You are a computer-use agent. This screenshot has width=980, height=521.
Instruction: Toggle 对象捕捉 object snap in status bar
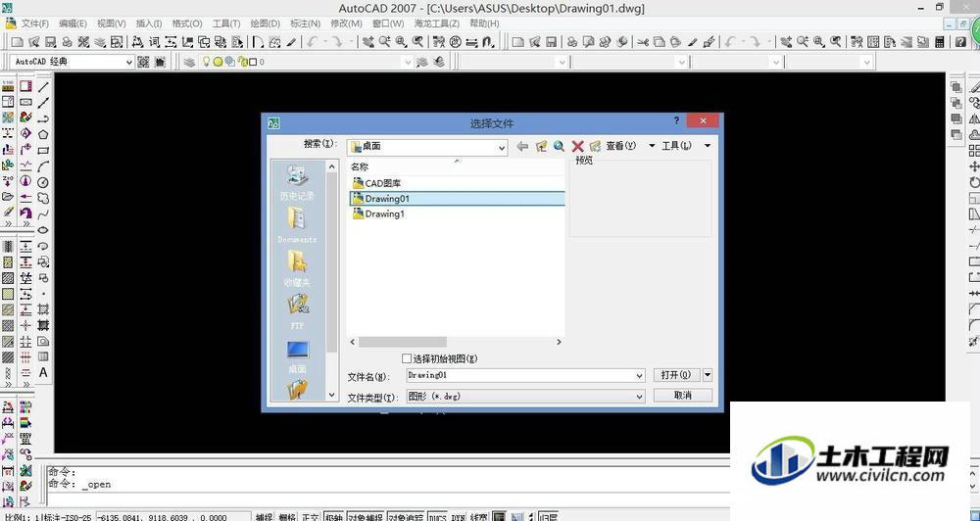pos(365,517)
